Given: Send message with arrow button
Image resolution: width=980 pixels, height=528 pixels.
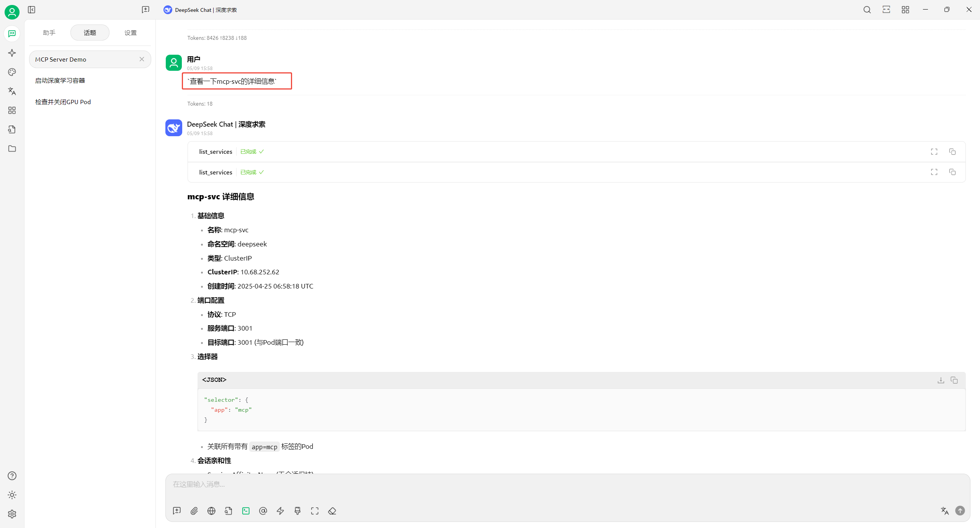Looking at the screenshot, I should (960, 511).
